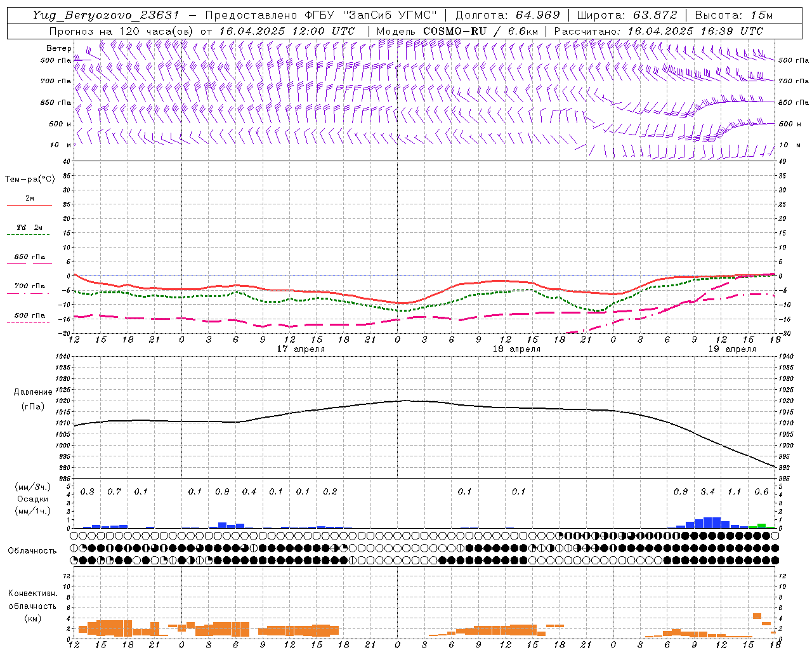This screenshot has width=812, height=650.
Task: Select the 700 гПа temperature legend entry
Action: tap(29, 286)
